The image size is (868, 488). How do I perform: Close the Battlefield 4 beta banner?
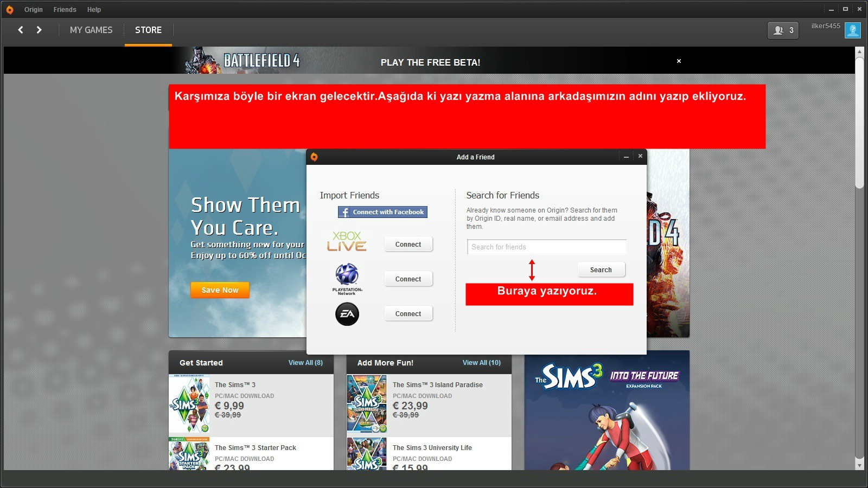pos(679,61)
